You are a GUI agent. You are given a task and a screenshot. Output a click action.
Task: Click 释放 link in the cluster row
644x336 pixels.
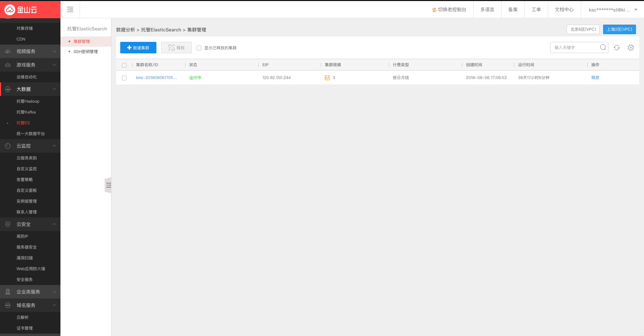[x=595, y=78]
